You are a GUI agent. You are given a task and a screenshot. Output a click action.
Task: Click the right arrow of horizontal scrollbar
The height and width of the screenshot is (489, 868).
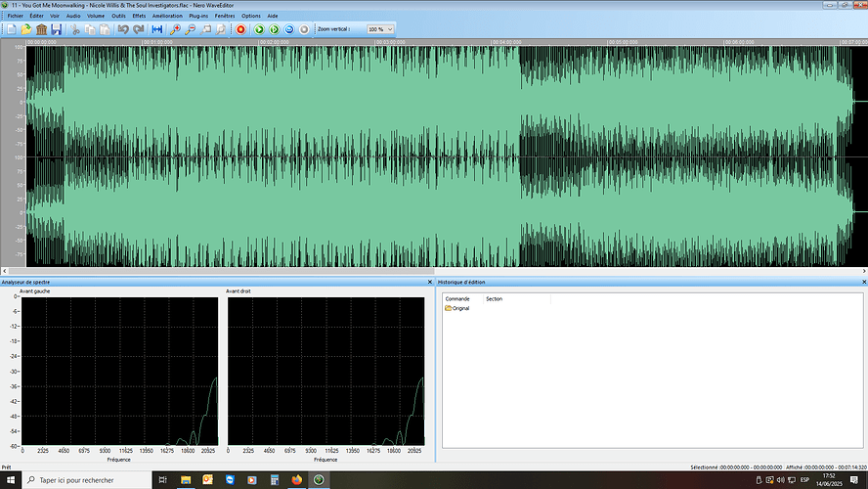point(864,271)
